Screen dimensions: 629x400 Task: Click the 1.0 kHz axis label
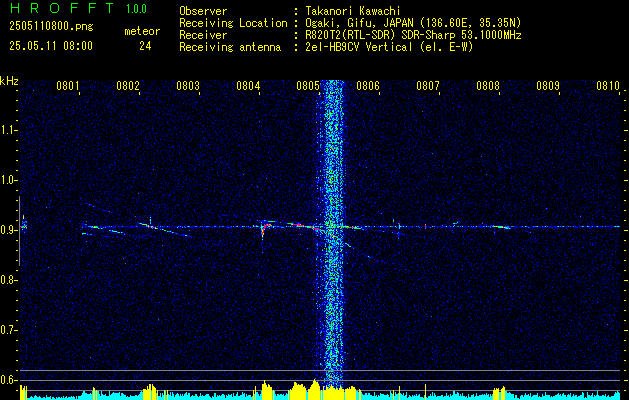pyautogui.click(x=8, y=181)
